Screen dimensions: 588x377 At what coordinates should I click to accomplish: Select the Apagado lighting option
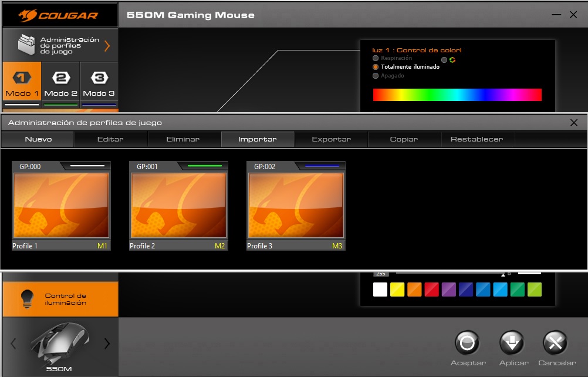pos(376,76)
